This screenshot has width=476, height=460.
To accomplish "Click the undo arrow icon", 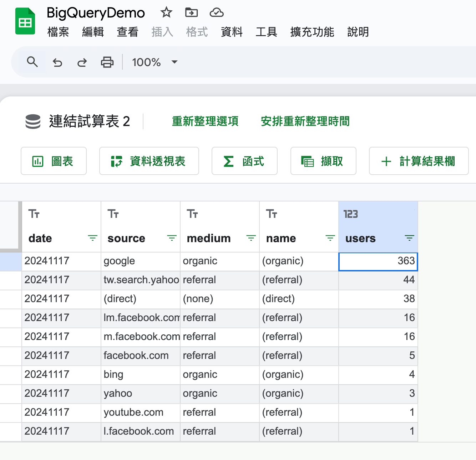I will coord(57,62).
